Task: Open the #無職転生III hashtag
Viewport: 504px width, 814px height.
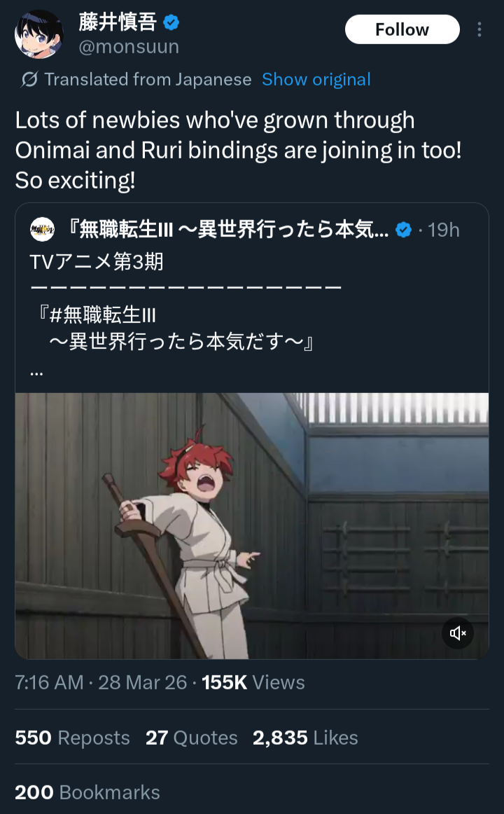Action: click(103, 315)
